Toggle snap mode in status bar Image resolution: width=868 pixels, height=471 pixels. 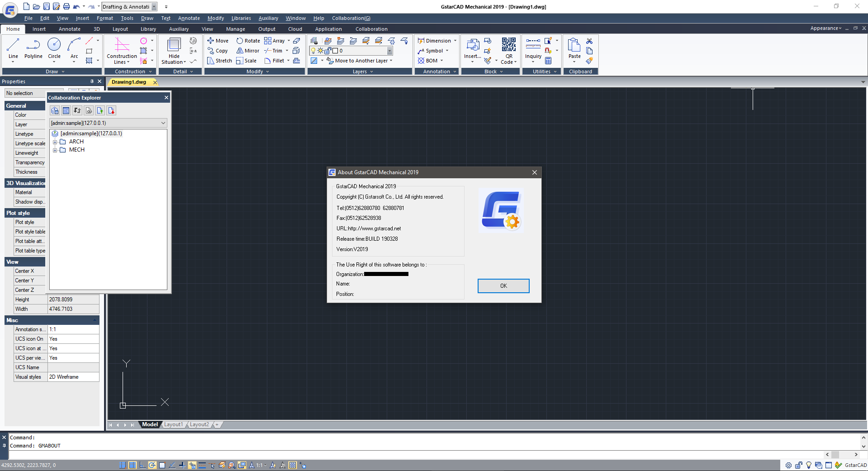tap(123, 465)
